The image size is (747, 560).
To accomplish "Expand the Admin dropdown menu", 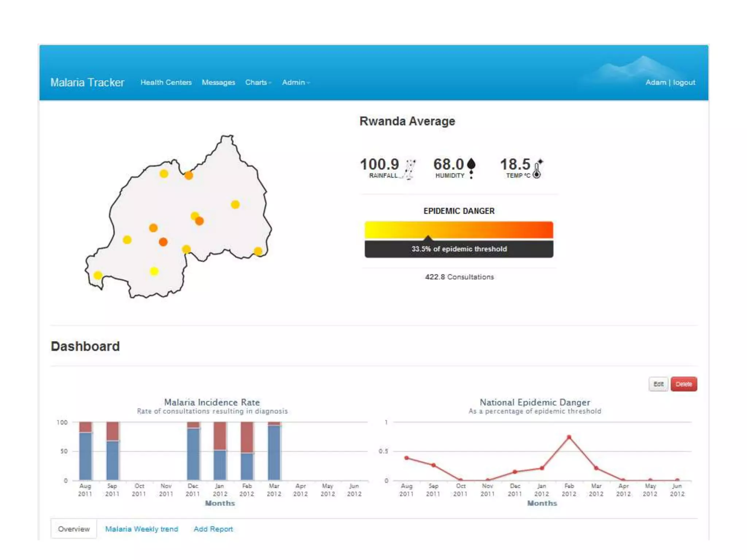I will (x=295, y=82).
